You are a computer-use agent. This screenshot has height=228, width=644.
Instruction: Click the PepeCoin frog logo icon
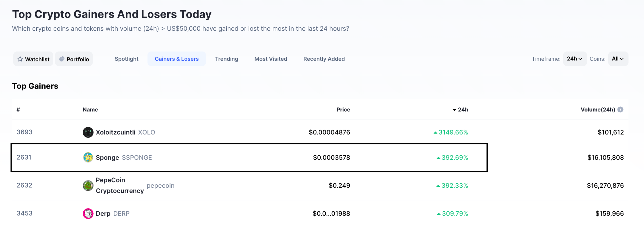click(x=88, y=185)
